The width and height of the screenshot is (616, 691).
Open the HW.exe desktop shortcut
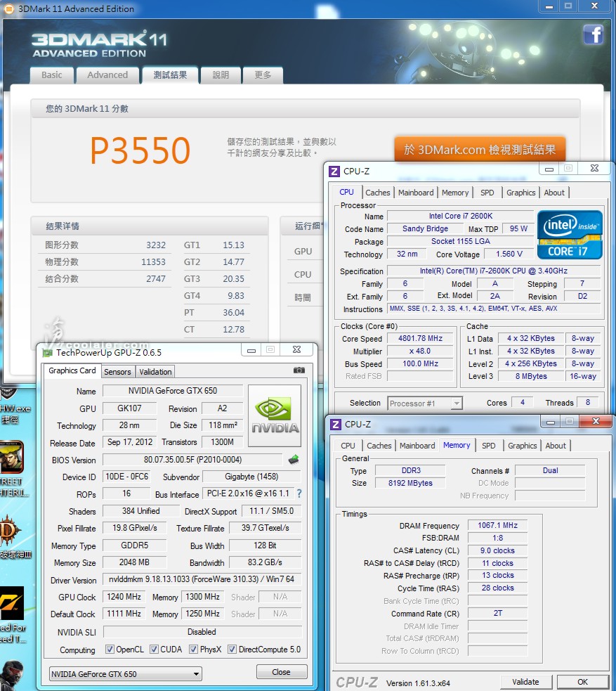tap(13, 406)
